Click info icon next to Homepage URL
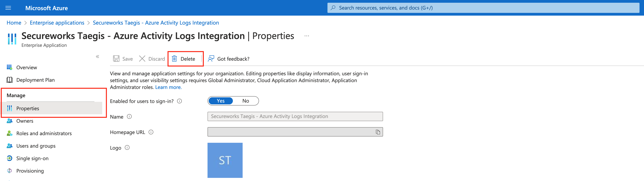The width and height of the screenshot is (644, 181). pos(151,132)
